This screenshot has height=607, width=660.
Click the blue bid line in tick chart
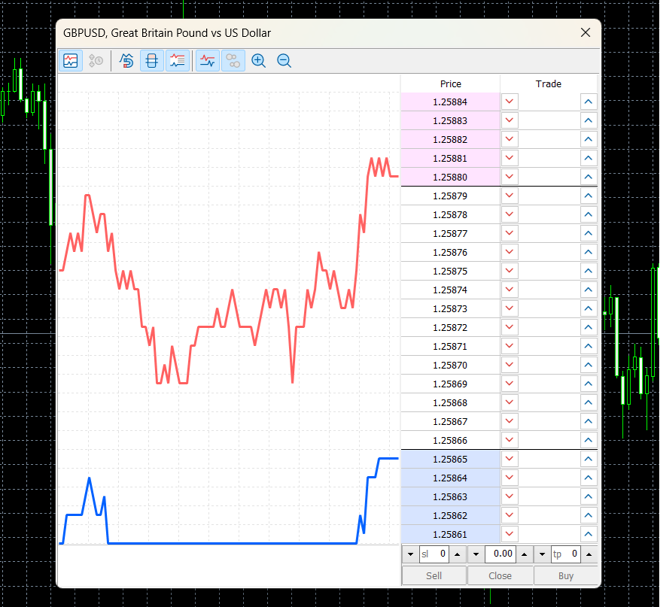tap(232, 543)
